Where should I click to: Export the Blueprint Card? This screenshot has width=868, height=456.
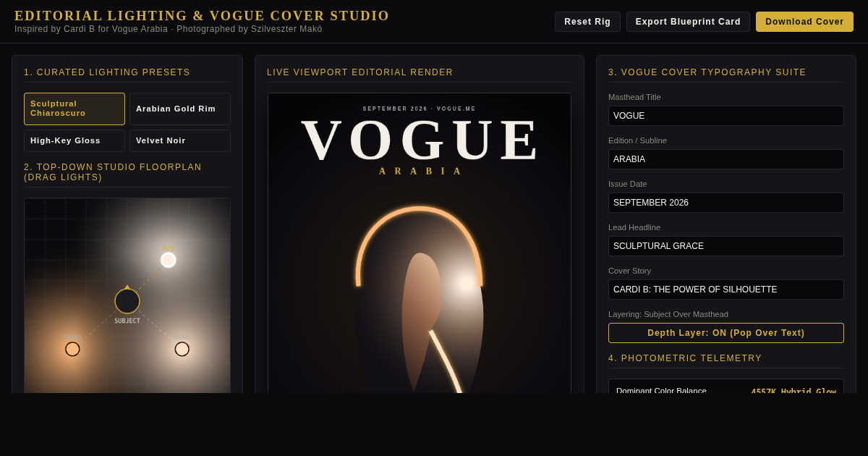pos(688,22)
